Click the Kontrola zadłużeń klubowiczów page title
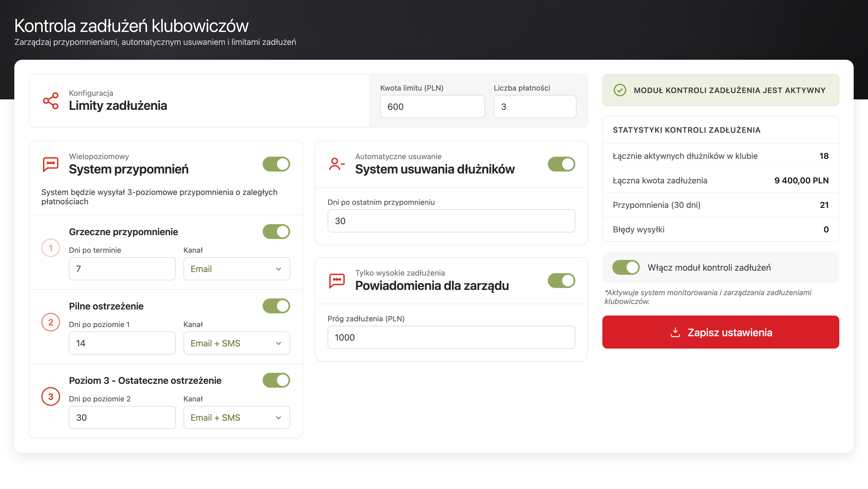868x489 pixels. click(131, 26)
